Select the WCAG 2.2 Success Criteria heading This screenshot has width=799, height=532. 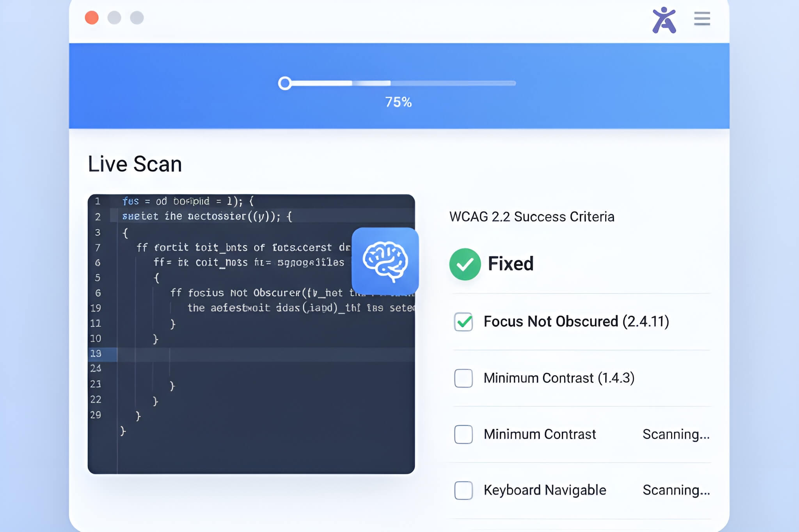point(532,217)
